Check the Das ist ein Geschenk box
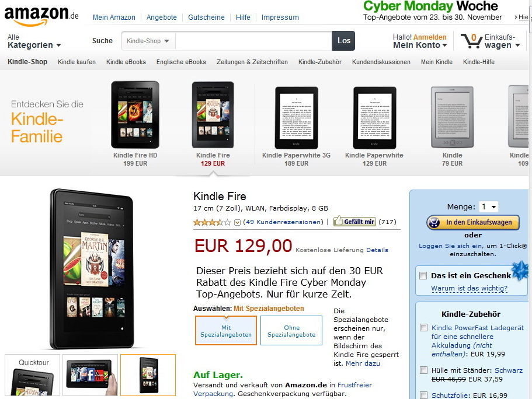The image size is (532, 399). [423, 275]
